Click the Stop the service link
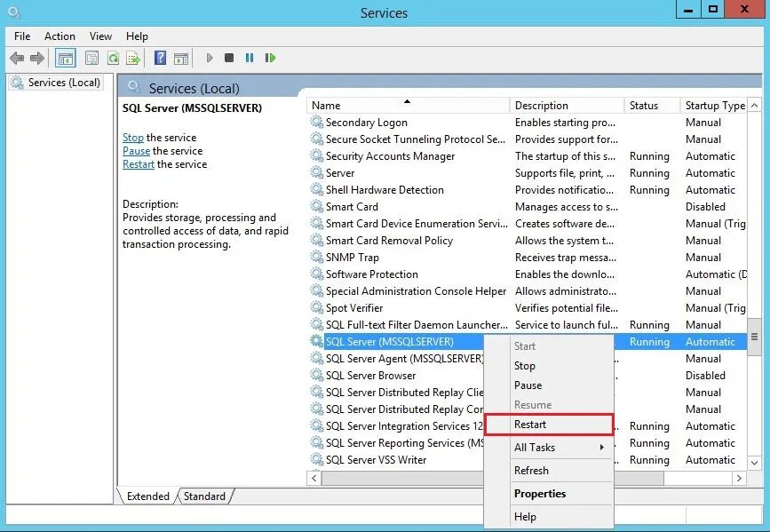 click(x=133, y=138)
